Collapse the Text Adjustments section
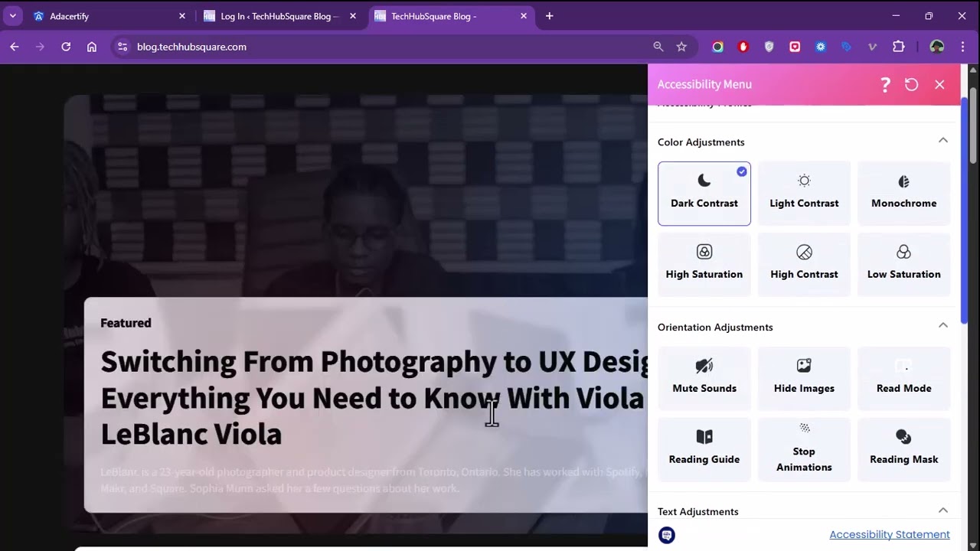Screen dimensions: 980x551 coord(943,510)
